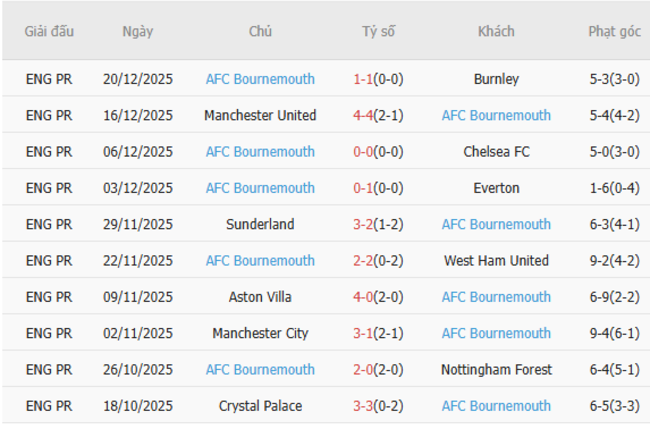Click the 'Ngày' column header
The width and height of the screenshot is (650, 429).
click(x=138, y=32)
